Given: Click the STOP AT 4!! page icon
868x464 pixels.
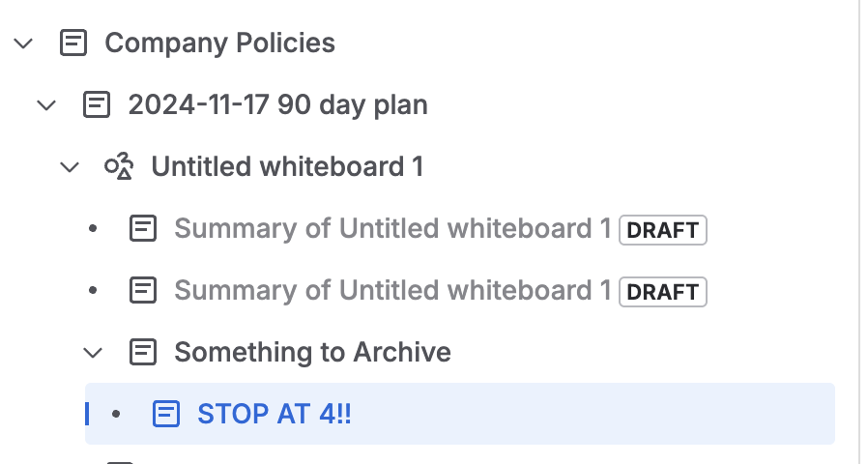Looking at the screenshot, I should point(166,415).
